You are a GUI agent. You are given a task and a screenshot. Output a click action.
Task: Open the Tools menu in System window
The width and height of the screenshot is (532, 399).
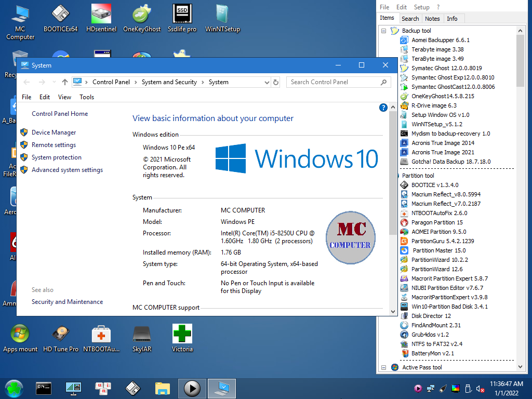[x=87, y=97]
